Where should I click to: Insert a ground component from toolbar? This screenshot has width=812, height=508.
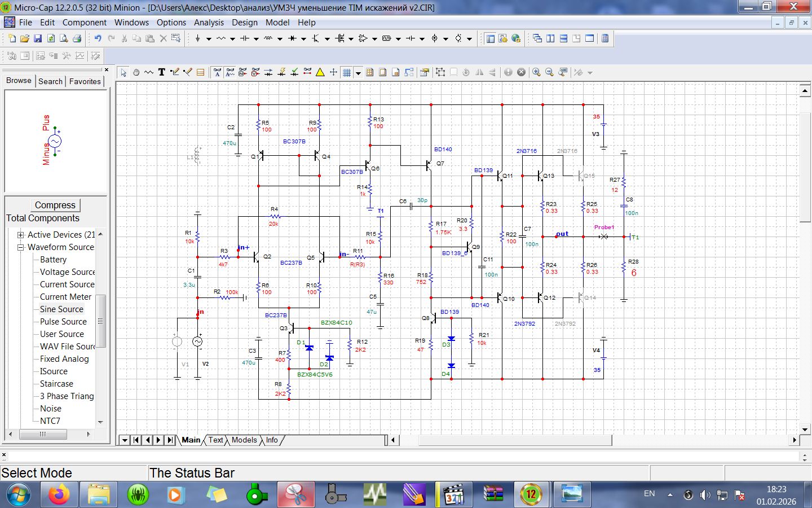pyautogui.click(x=197, y=38)
